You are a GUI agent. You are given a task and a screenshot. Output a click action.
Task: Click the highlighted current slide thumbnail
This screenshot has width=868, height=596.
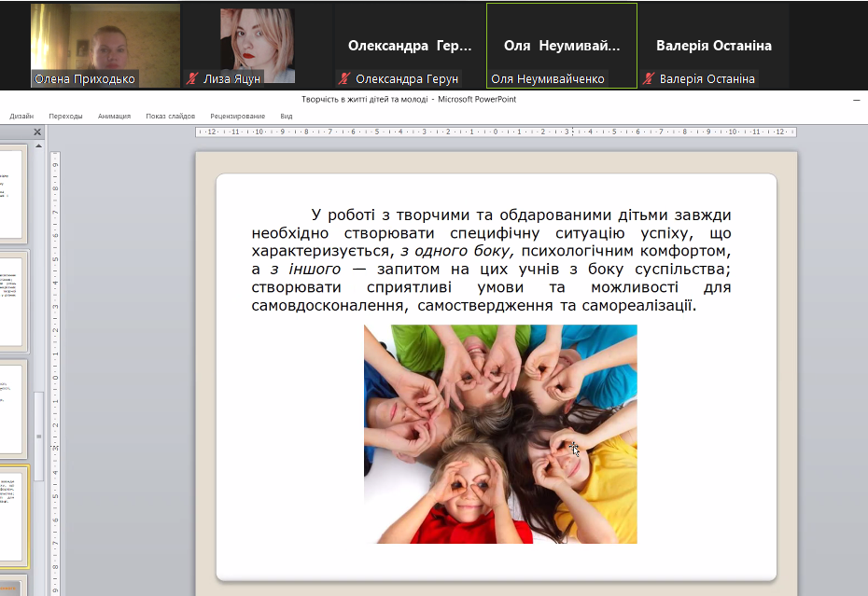(13, 516)
